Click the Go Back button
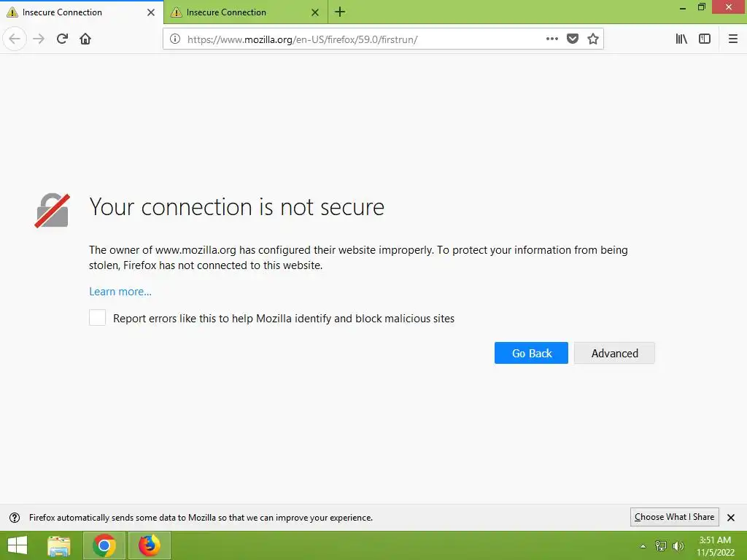The width and height of the screenshot is (747, 560). click(x=531, y=353)
